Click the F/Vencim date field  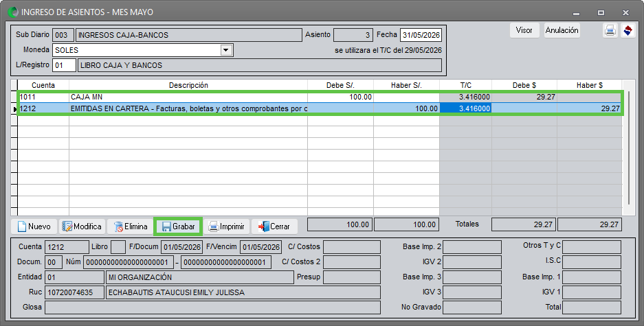(x=260, y=247)
